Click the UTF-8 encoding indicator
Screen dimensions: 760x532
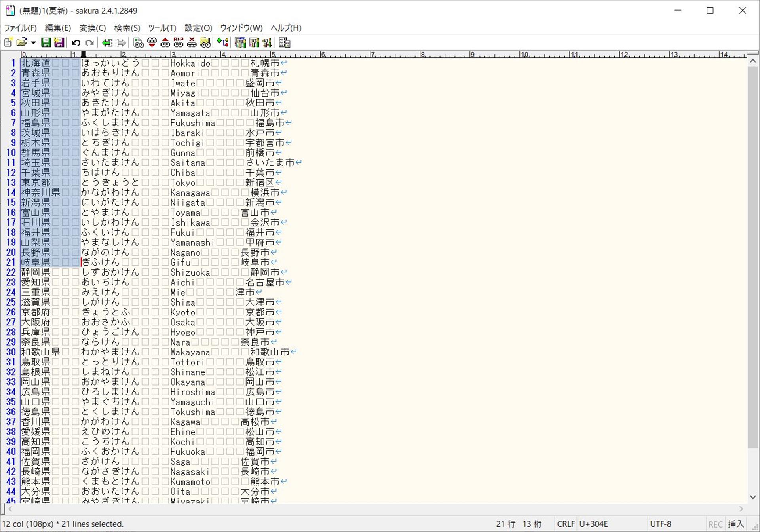coord(660,524)
